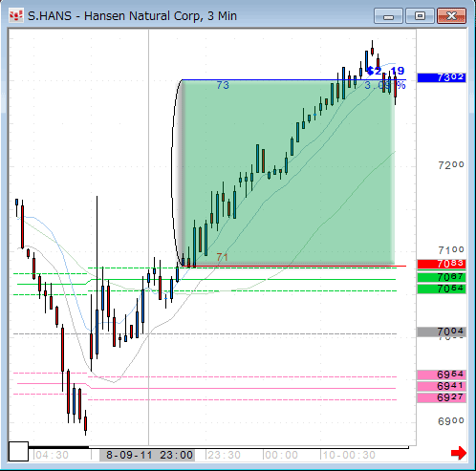Click the blue 73 target line label
476x471 pixels.
[223, 85]
